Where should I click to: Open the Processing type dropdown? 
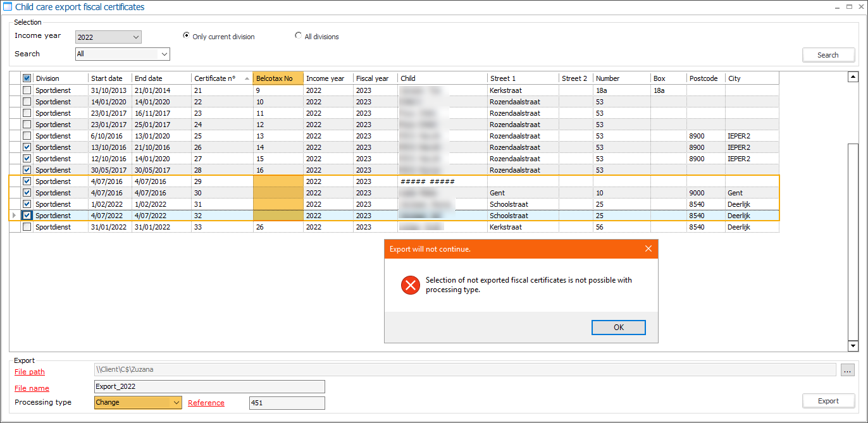pyautogui.click(x=176, y=402)
